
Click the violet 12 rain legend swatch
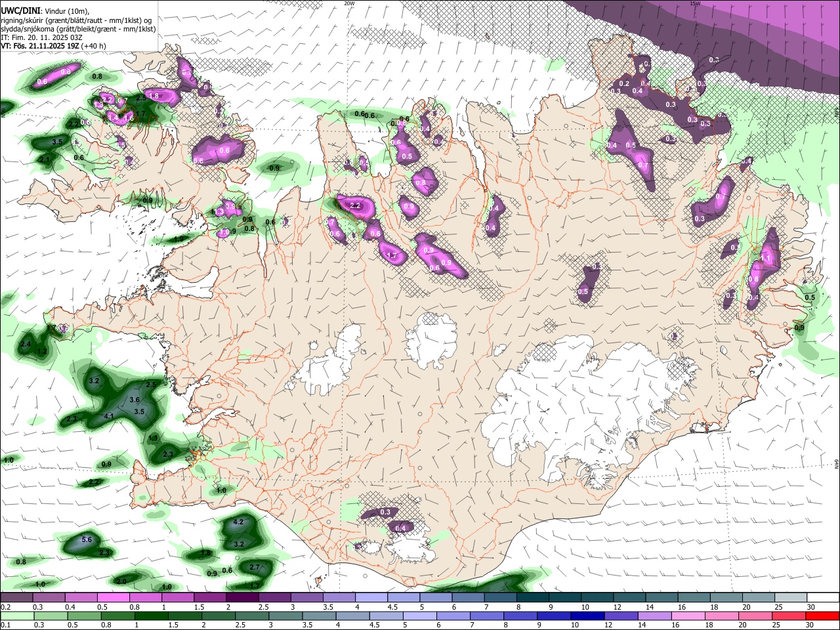620,616
